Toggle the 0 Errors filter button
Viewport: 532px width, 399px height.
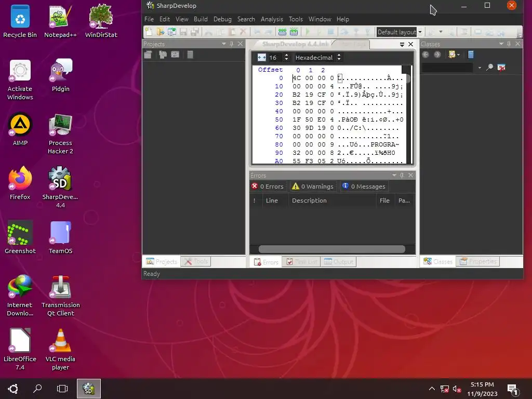[268, 187]
